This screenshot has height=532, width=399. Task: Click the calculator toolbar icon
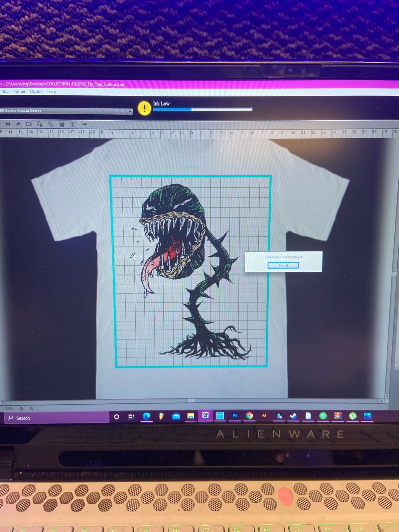(x=62, y=124)
